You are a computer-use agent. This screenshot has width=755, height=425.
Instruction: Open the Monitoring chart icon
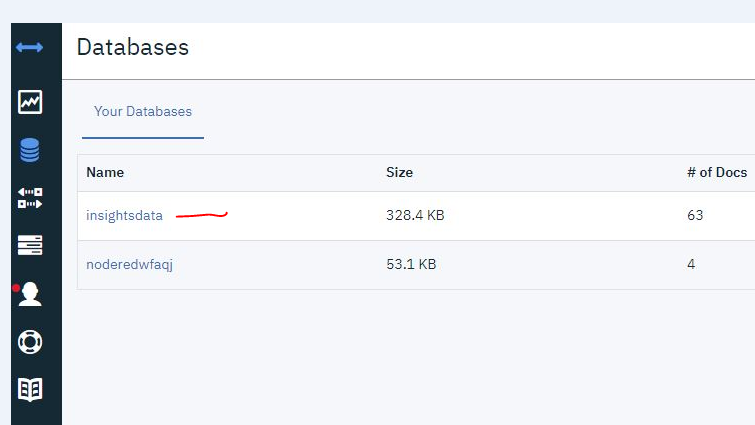coord(30,102)
